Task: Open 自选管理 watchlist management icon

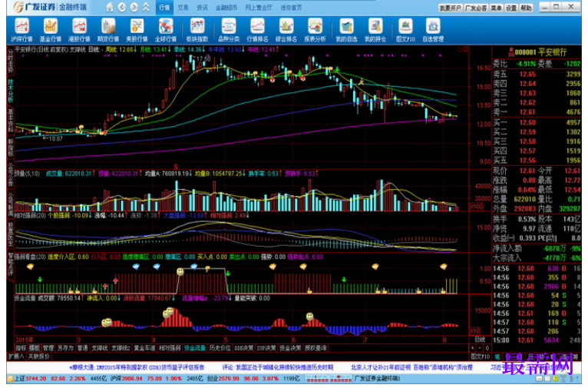Action: point(433,30)
